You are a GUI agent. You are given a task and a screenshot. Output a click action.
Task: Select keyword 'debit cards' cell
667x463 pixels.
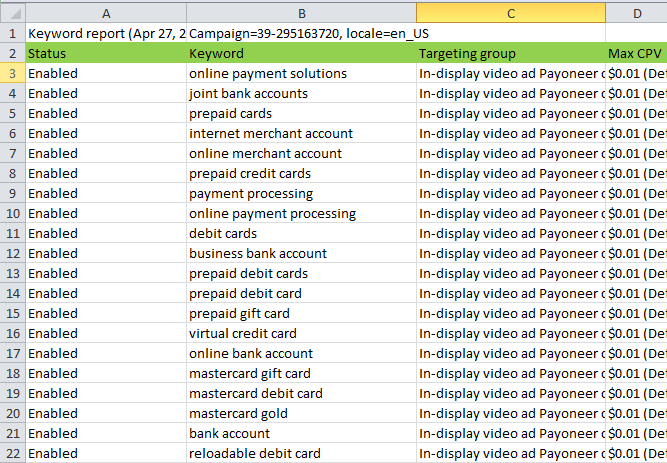click(301, 233)
